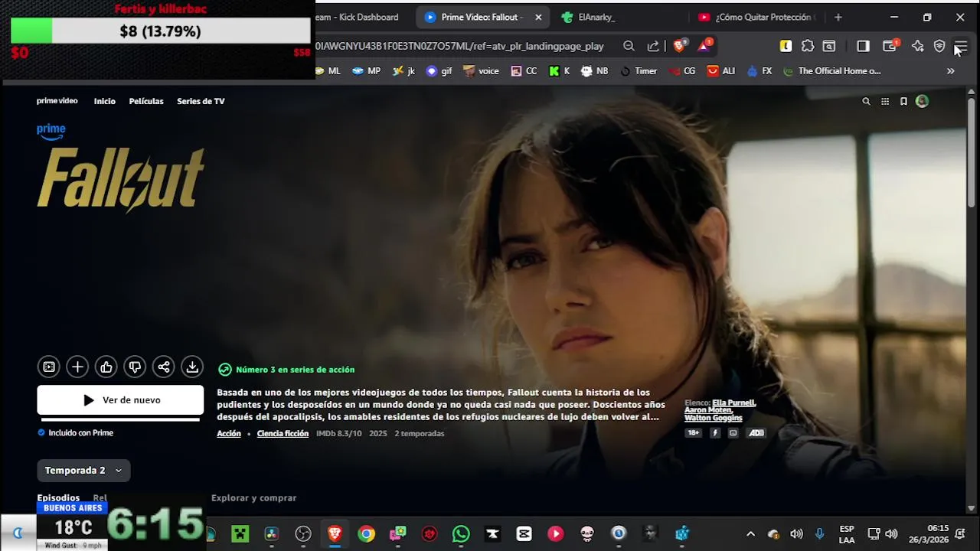The width and height of the screenshot is (980, 551).
Task: Open the Series de TV menu item
Action: 201,101
